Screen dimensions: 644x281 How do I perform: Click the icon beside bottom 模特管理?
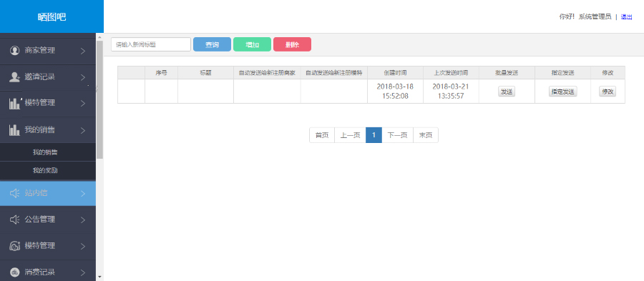(14, 246)
